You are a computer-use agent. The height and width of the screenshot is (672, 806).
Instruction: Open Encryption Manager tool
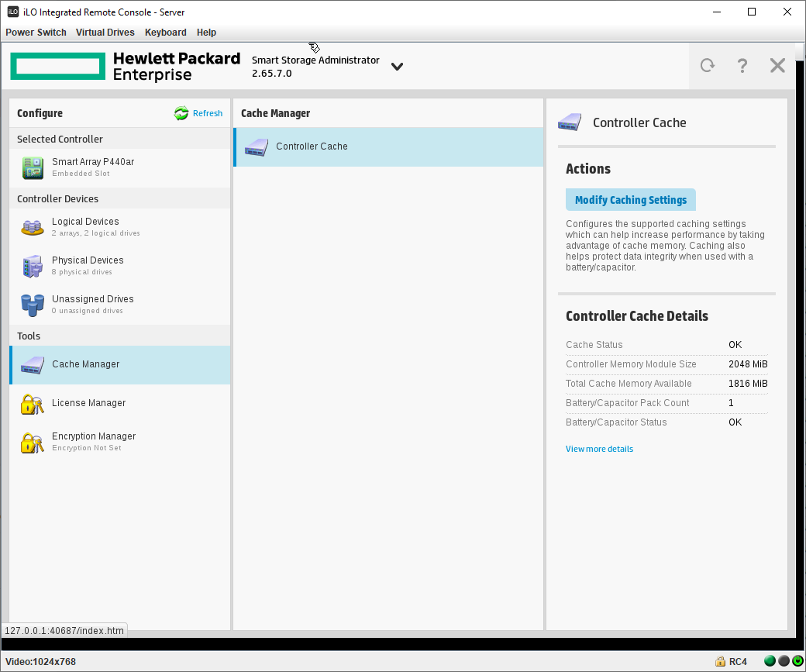[120, 442]
